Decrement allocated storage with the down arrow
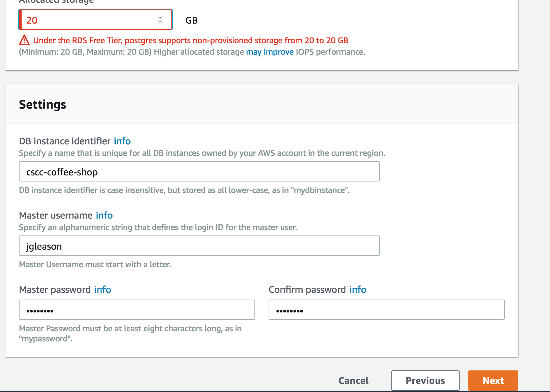The width and height of the screenshot is (550, 392). tap(160, 22)
